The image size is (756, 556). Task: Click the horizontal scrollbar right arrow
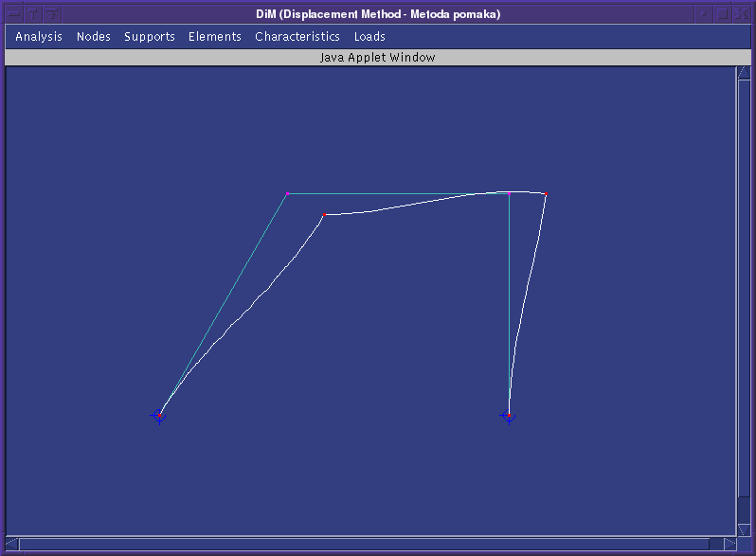coord(730,544)
